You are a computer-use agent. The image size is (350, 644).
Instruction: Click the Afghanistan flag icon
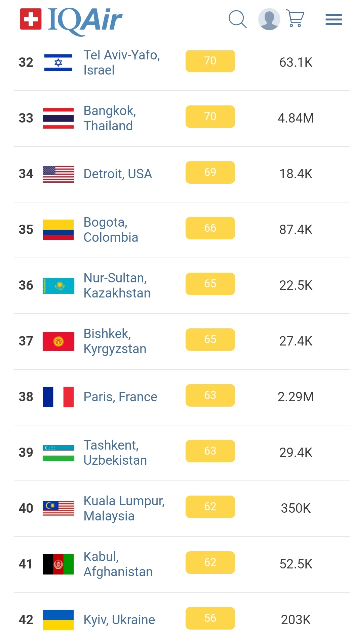pyautogui.click(x=58, y=564)
